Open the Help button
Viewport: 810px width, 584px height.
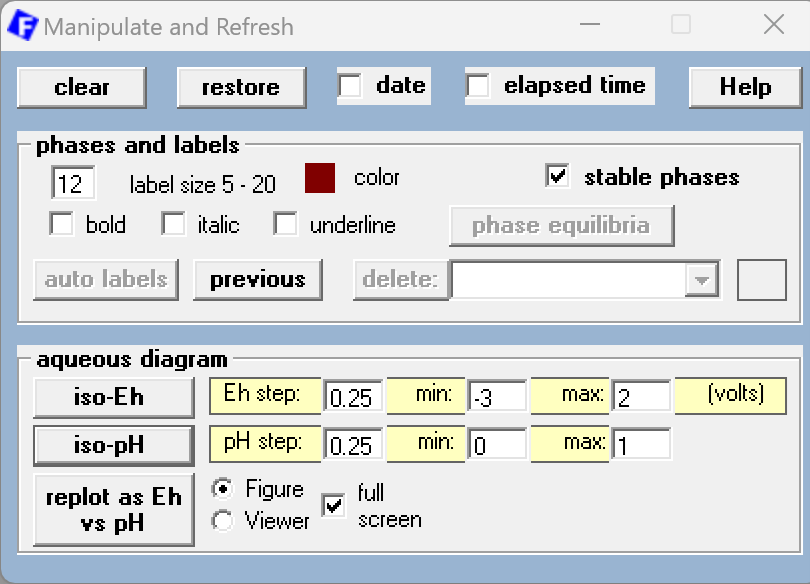(745, 88)
